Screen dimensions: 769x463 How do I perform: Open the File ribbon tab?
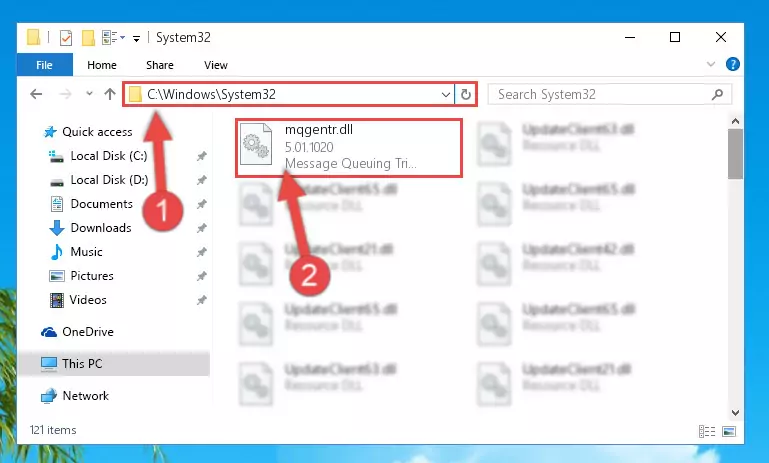[44, 65]
